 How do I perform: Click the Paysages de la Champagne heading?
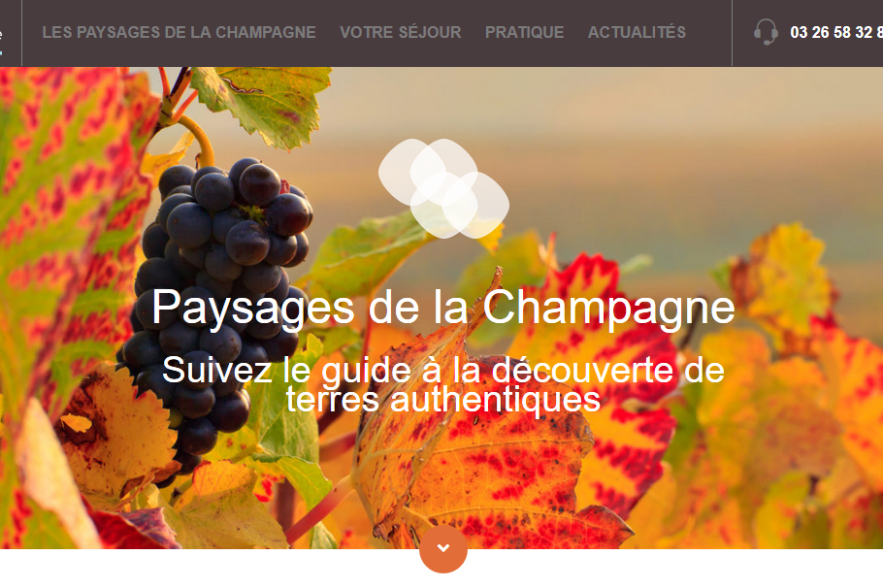[x=443, y=309]
